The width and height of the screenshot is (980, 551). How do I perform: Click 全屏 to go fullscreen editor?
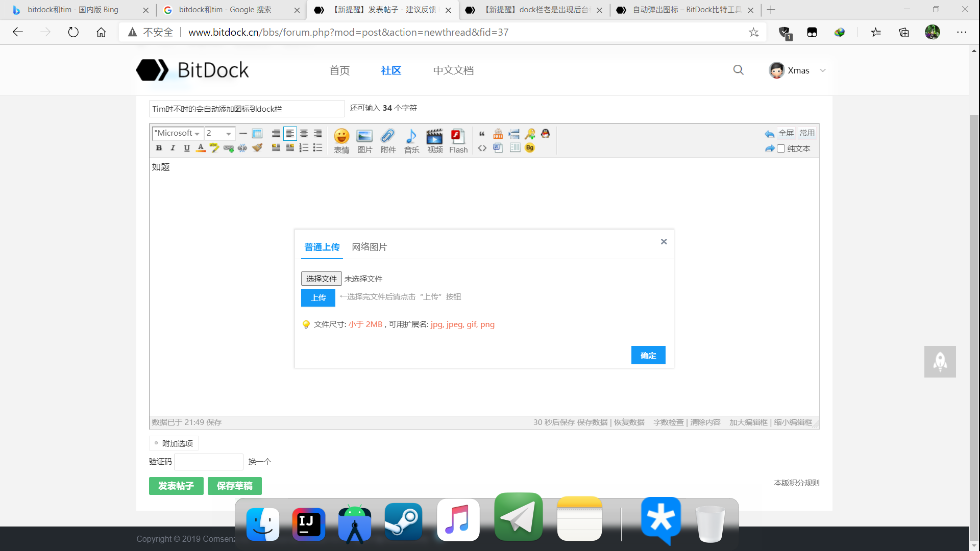pyautogui.click(x=786, y=133)
